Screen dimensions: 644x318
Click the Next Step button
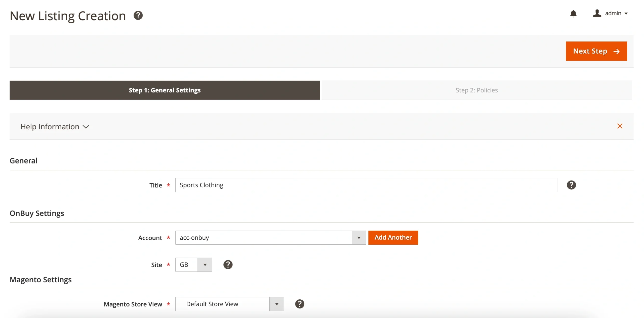click(x=590, y=51)
